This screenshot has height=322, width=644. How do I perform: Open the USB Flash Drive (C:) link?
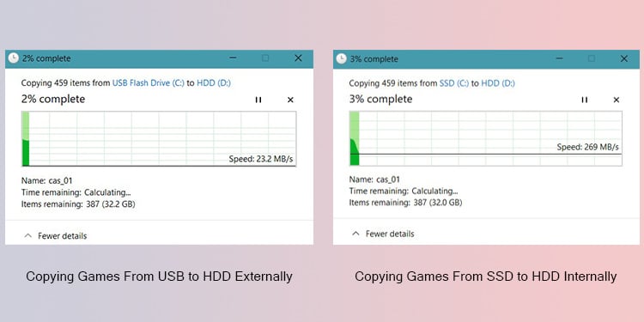[149, 83]
